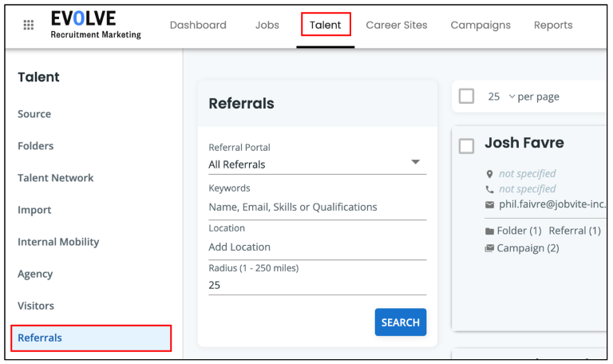
Task: Click the phil.faivre@jobvite-inc email address
Action: pos(552,204)
